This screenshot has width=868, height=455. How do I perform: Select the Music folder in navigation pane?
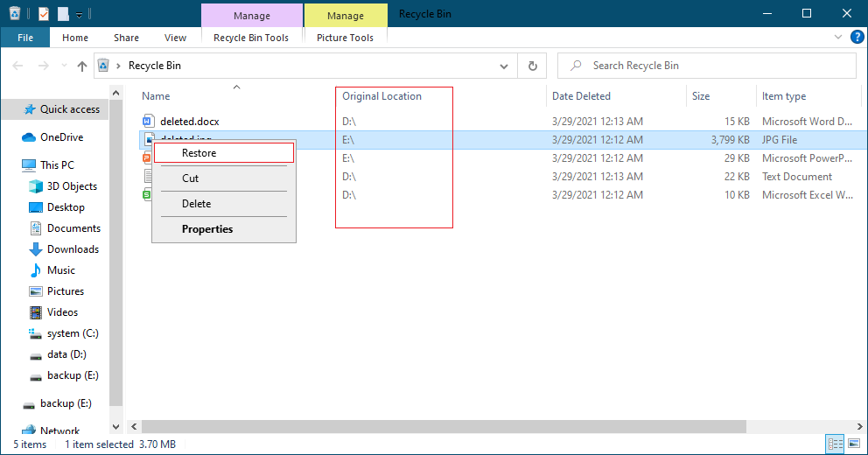pyautogui.click(x=60, y=270)
